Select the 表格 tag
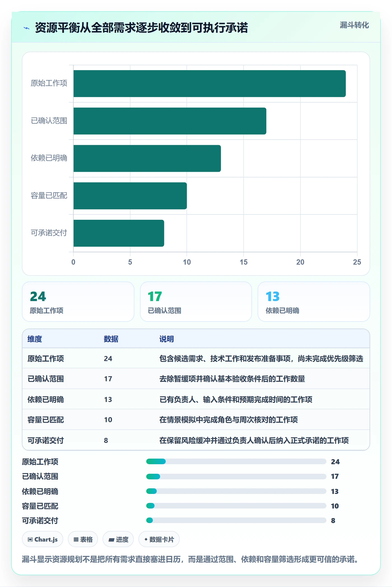This screenshot has width=392, height=587. [x=83, y=539]
